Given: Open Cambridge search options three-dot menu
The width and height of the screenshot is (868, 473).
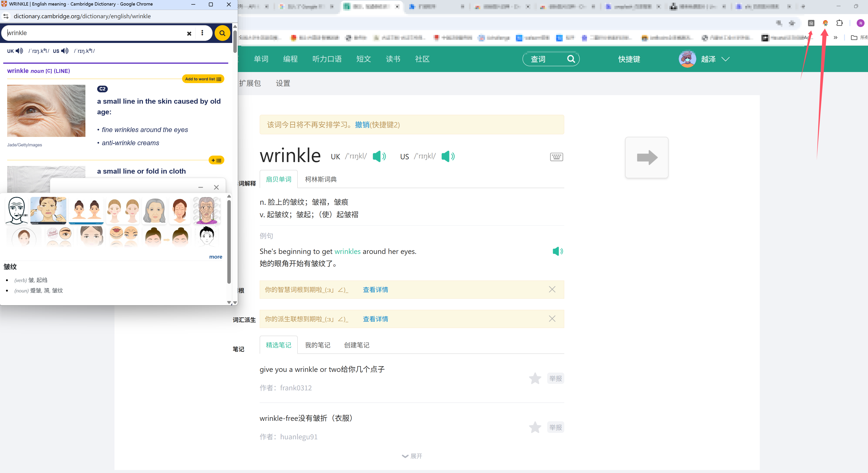Looking at the screenshot, I should pyautogui.click(x=202, y=33).
